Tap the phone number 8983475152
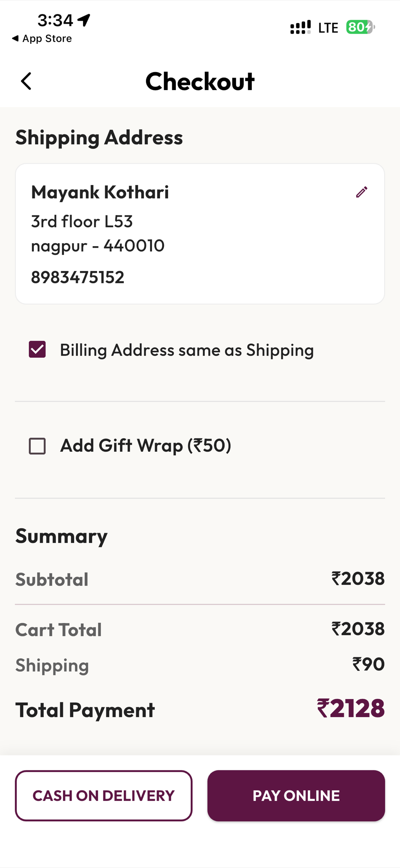 (78, 277)
